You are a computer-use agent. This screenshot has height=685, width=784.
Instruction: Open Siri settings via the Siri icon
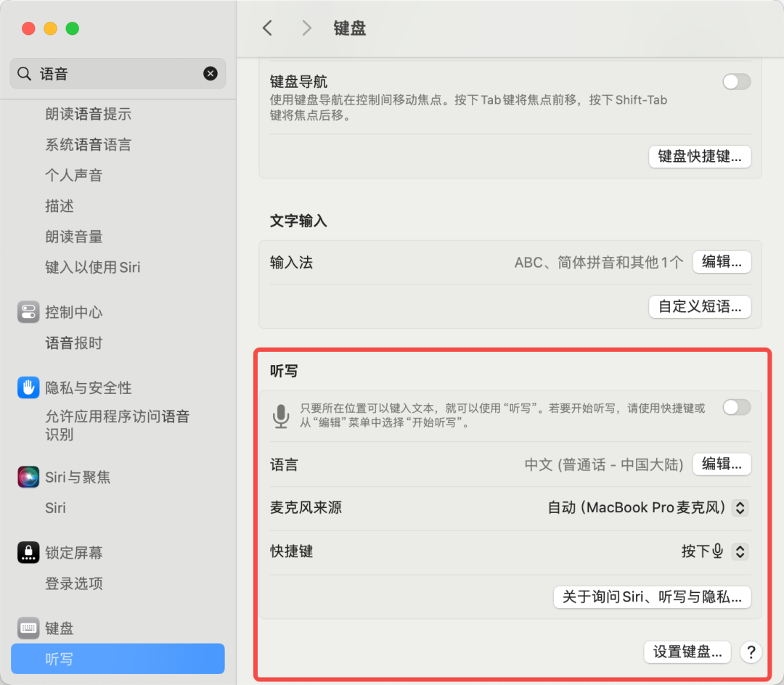click(x=28, y=477)
